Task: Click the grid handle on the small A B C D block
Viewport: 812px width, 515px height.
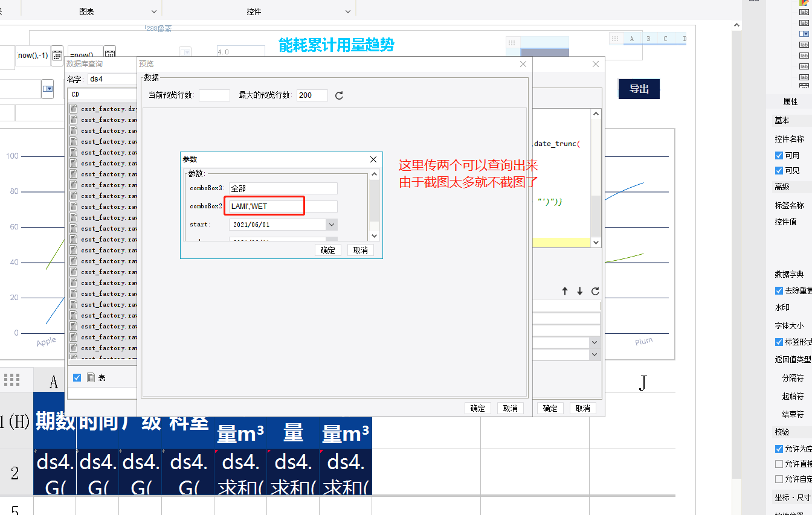Action: click(615, 39)
